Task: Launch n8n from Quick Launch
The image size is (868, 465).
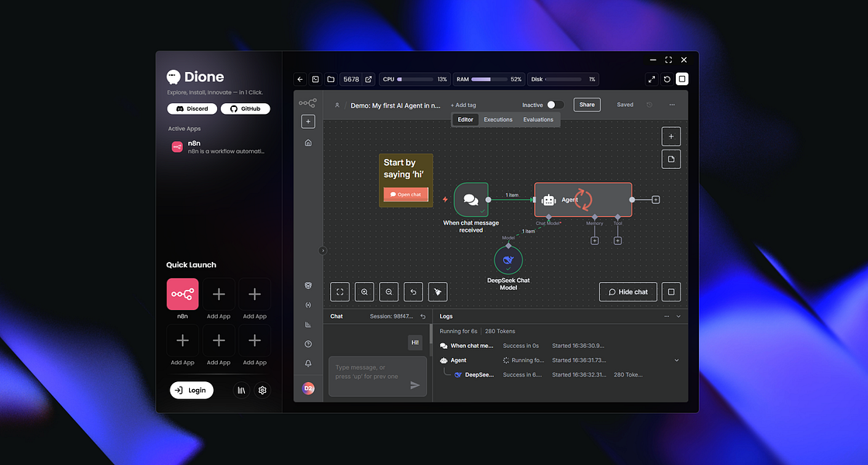Action: pyautogui.click(x=183, y=294)
